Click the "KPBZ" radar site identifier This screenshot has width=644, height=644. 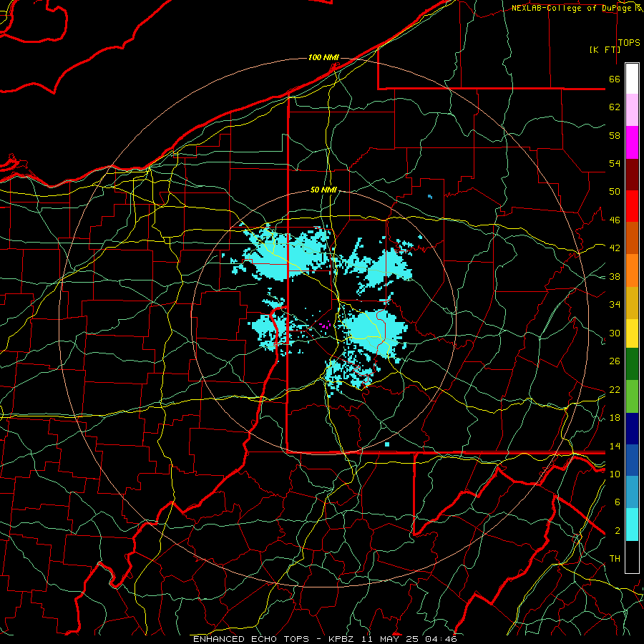(341, 639)
